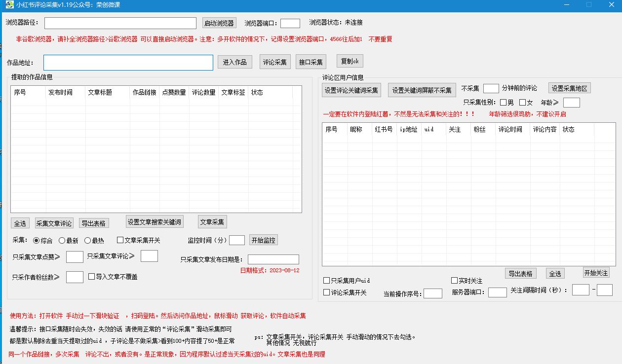Tick the 实时关注 checkbox
Image resolution: width=622 pixels, height=364 pixels.
click(455, 281)
